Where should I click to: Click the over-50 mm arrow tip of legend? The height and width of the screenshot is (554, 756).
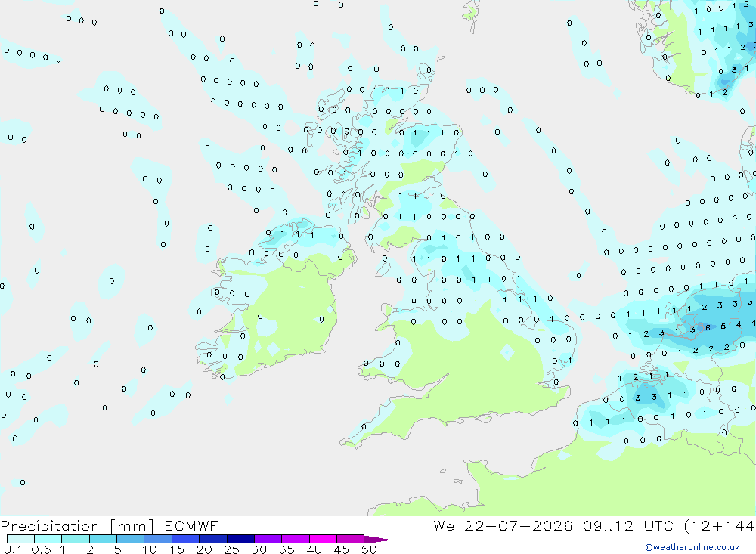(x=378, y=539)
